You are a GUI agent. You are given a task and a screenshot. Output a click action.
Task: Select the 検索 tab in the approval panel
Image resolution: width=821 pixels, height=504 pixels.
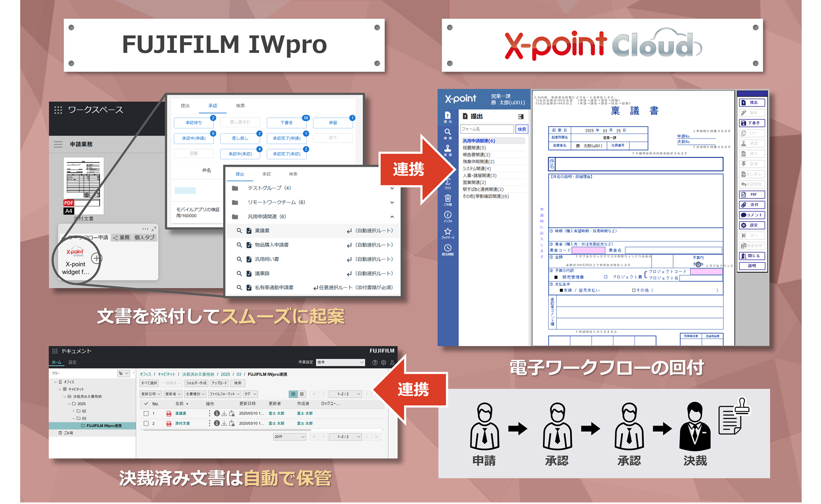240,106
